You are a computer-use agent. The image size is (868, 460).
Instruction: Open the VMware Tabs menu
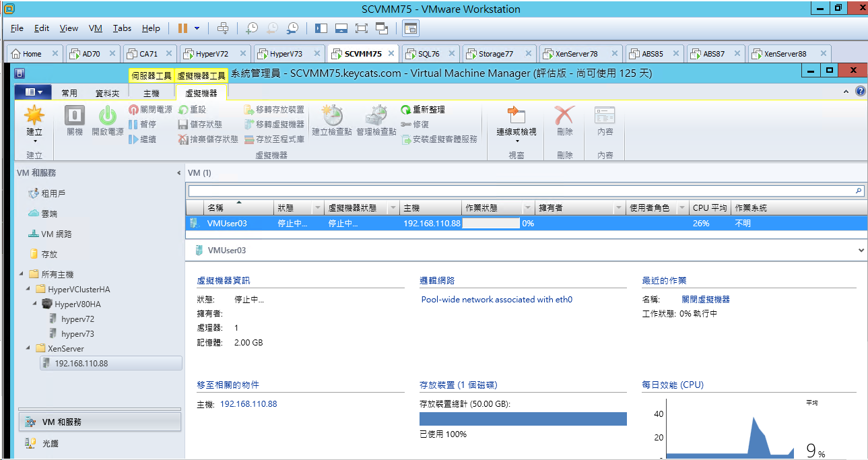pyautogui.click(x=122, y=28)
